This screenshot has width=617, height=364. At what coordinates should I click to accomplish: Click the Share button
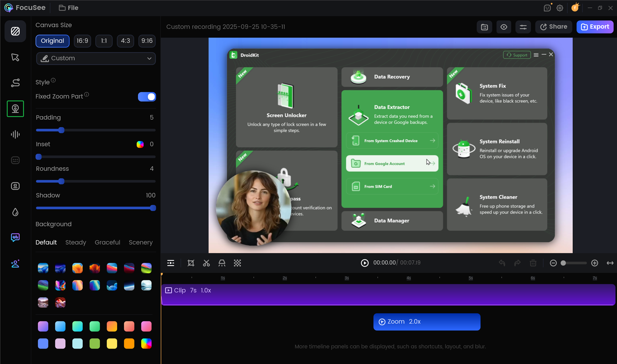554,27
